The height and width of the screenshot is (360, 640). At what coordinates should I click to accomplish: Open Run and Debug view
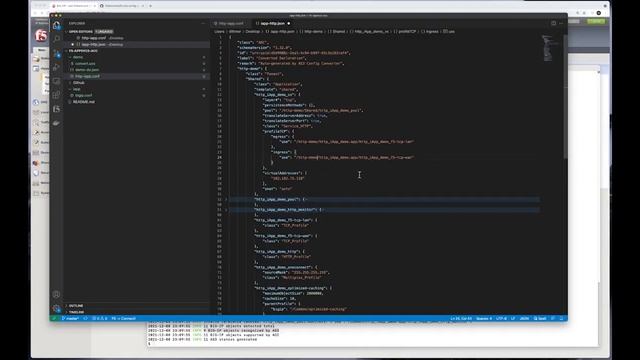tap(56, 67)
